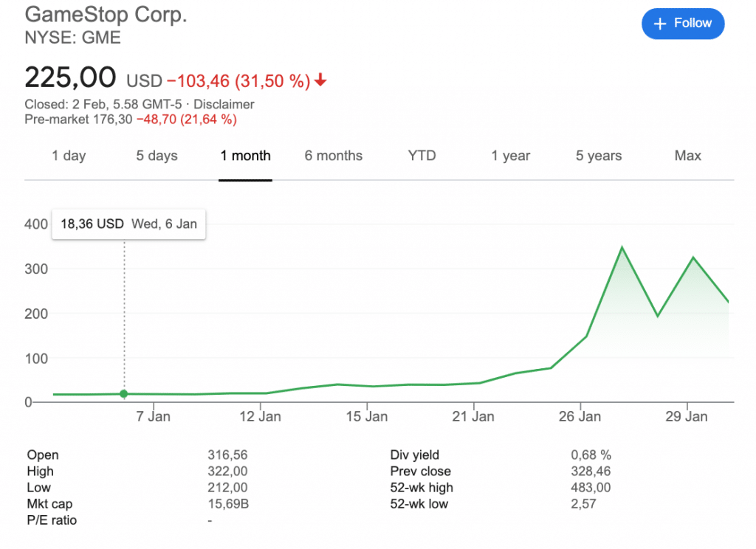Click the GameStop Corp. title
The width and height of the screenshot is (756, 549).
tap(106, 15)
